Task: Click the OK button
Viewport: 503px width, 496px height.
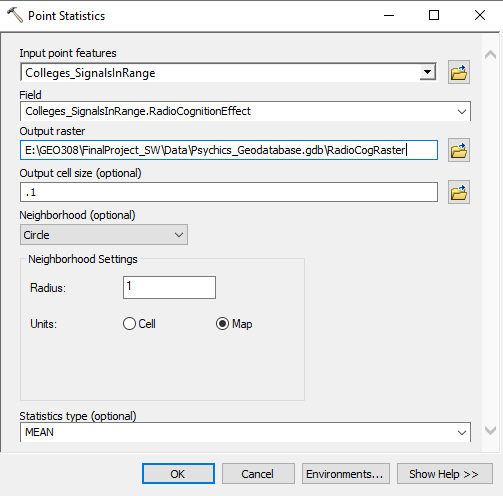Action: [x=178, y=473]
